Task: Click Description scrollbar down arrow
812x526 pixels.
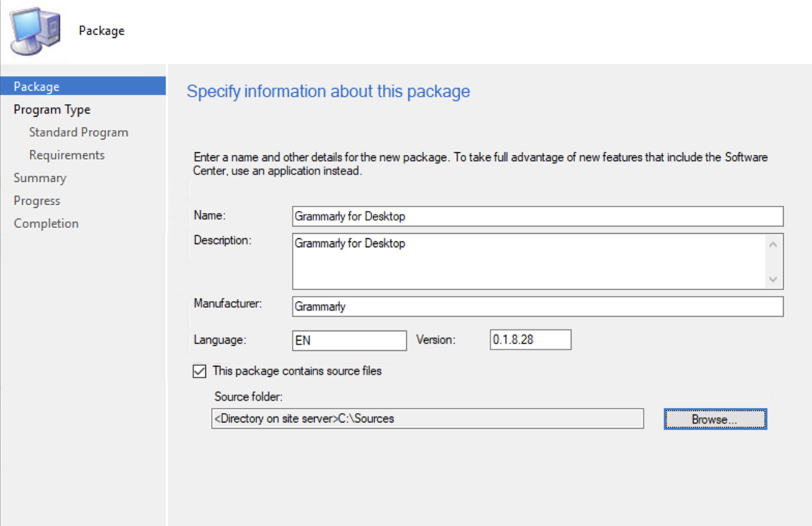Action: click(773, 279)
